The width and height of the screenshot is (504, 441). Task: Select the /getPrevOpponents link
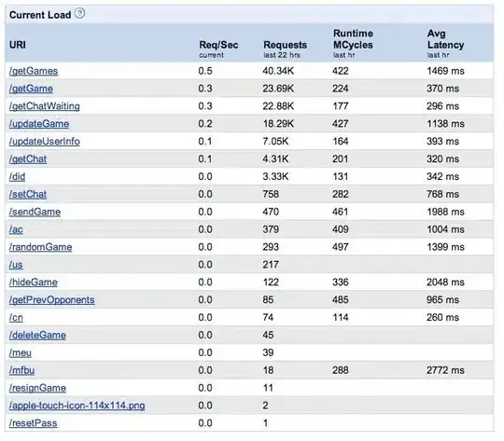pyautogui.click(x=51, y=300)
